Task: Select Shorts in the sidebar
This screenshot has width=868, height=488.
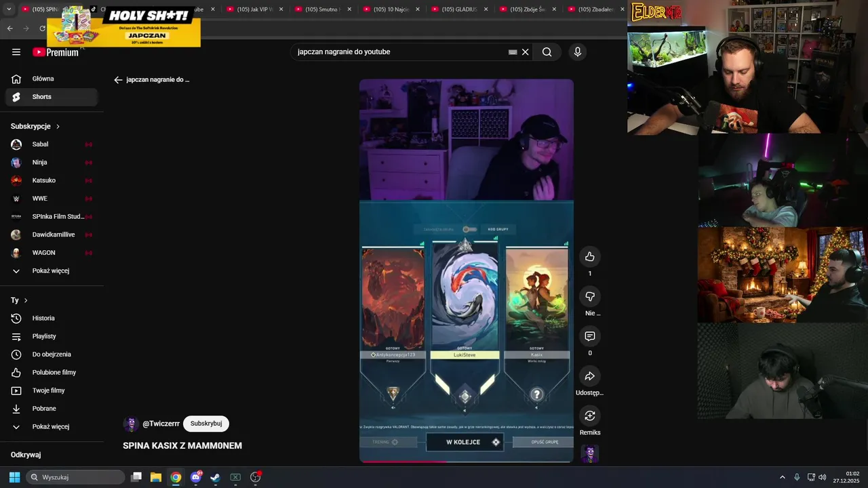Action: point(52,97)
